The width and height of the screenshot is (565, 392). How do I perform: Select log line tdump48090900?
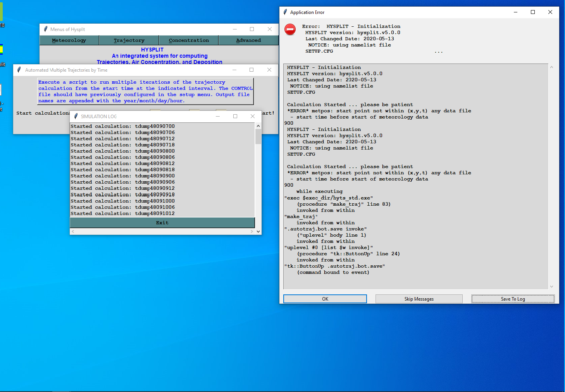(123, 176)
